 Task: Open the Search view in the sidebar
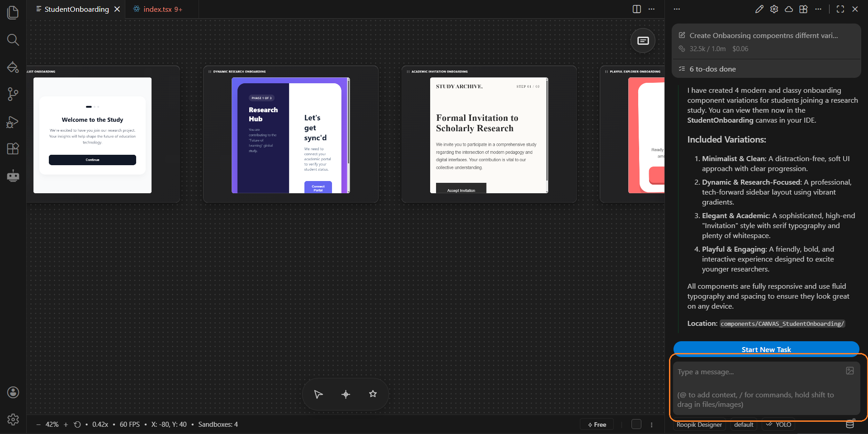pos(13,40)
